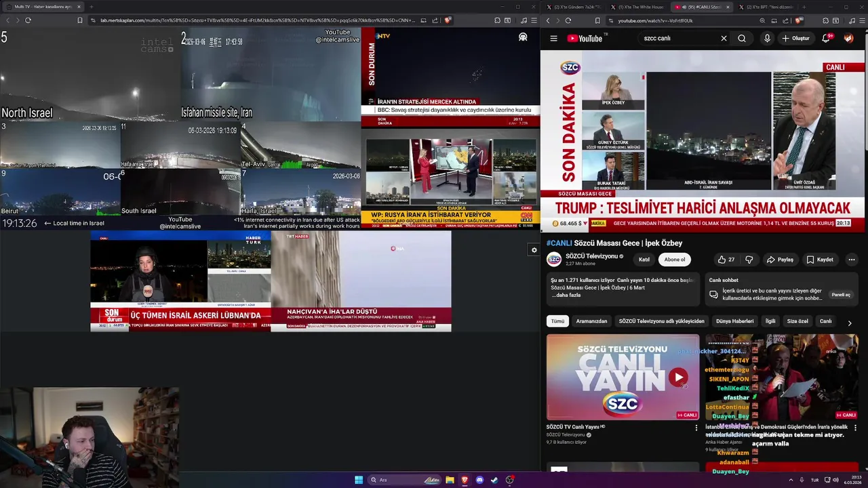Open the Anka Haber Ajansı live video thumbnail
Image resolution: width=868 pixels, height=488 pixels.
click(x=782, y=377)
